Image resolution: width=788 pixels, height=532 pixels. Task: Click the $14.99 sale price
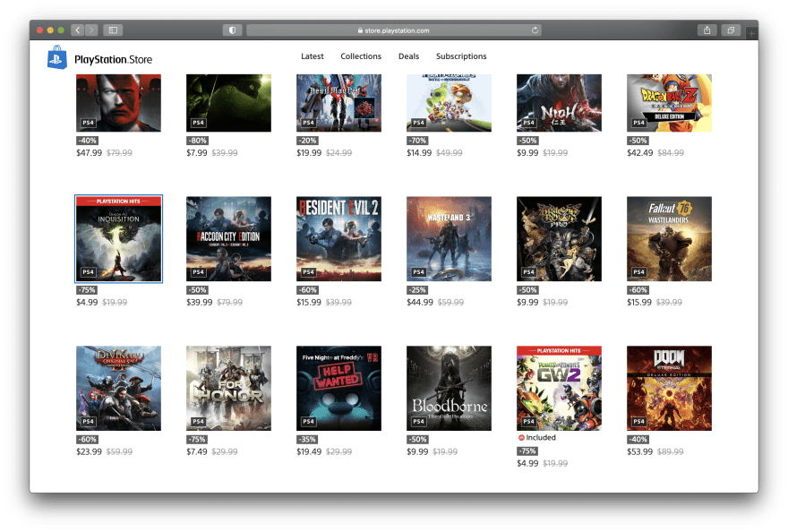(419, 153)
